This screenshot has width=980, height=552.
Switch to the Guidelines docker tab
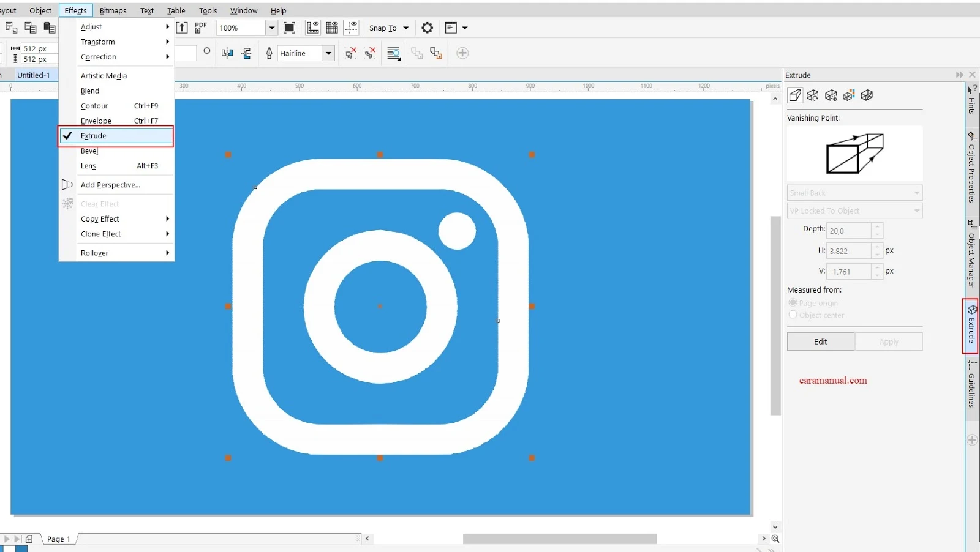click(972, 384)
